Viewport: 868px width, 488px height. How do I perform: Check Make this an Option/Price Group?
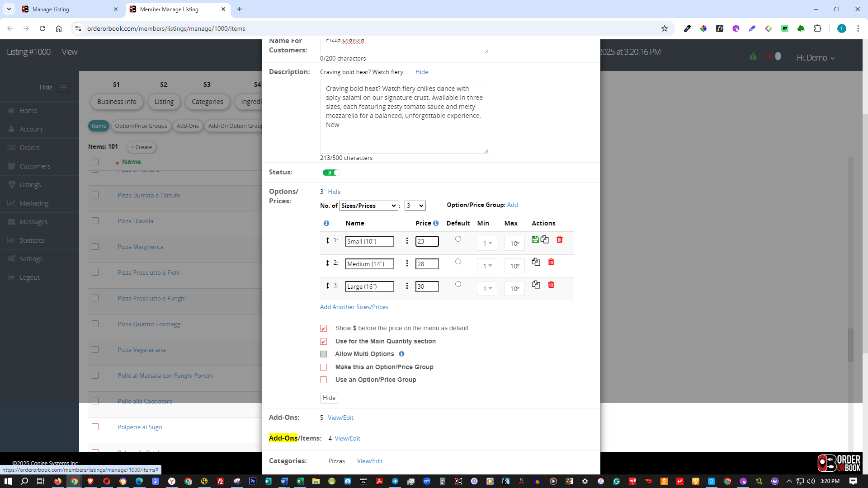323,367
